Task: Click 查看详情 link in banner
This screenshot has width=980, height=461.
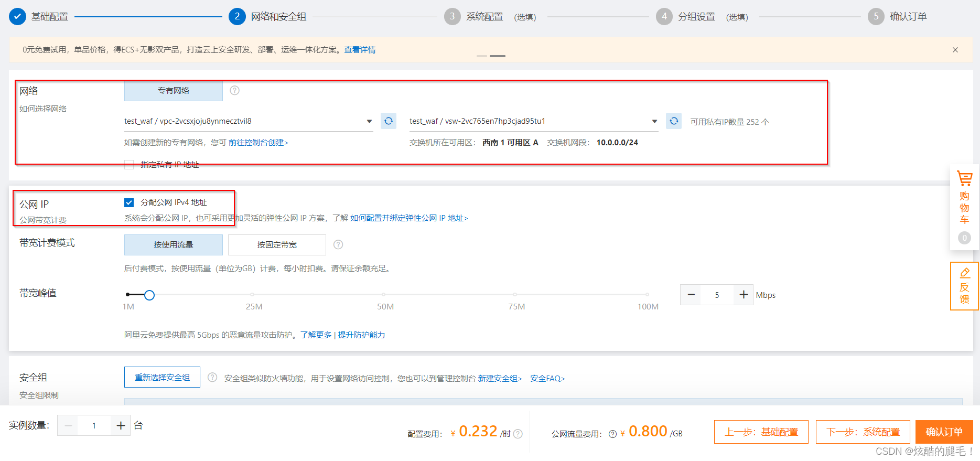Action: 360,50
